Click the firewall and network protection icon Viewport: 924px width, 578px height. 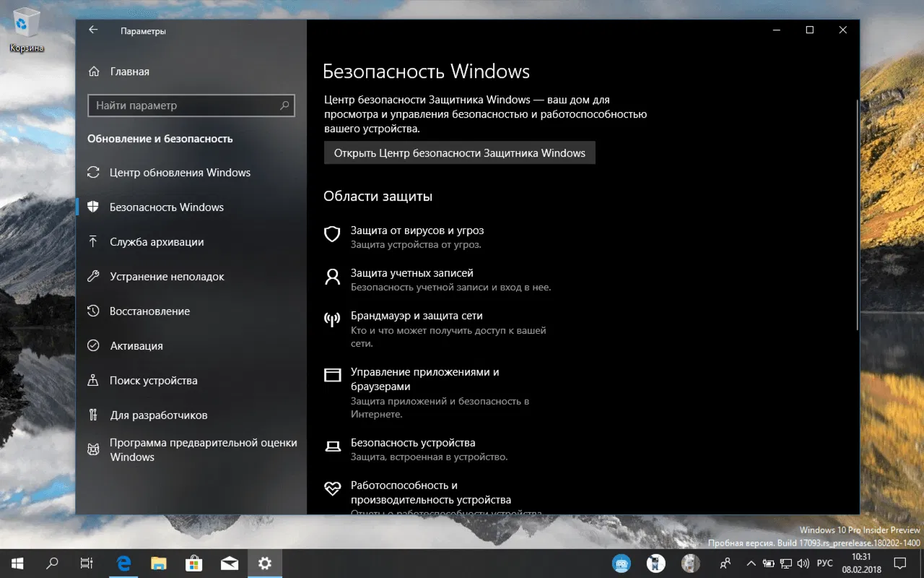pos(332,319)
